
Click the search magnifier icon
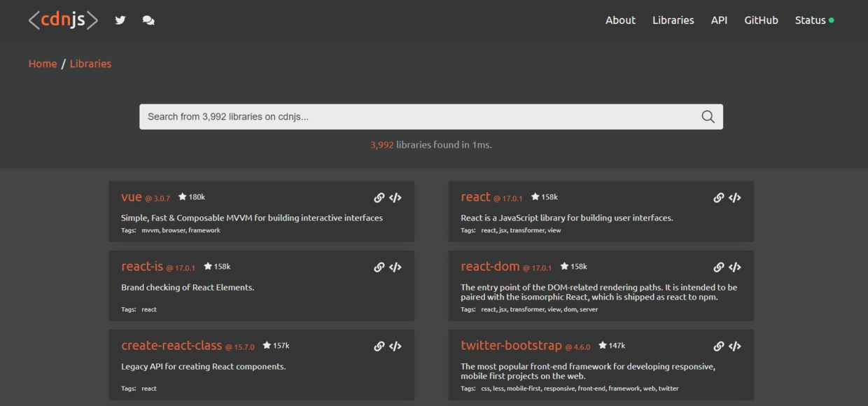pos(708,117)
